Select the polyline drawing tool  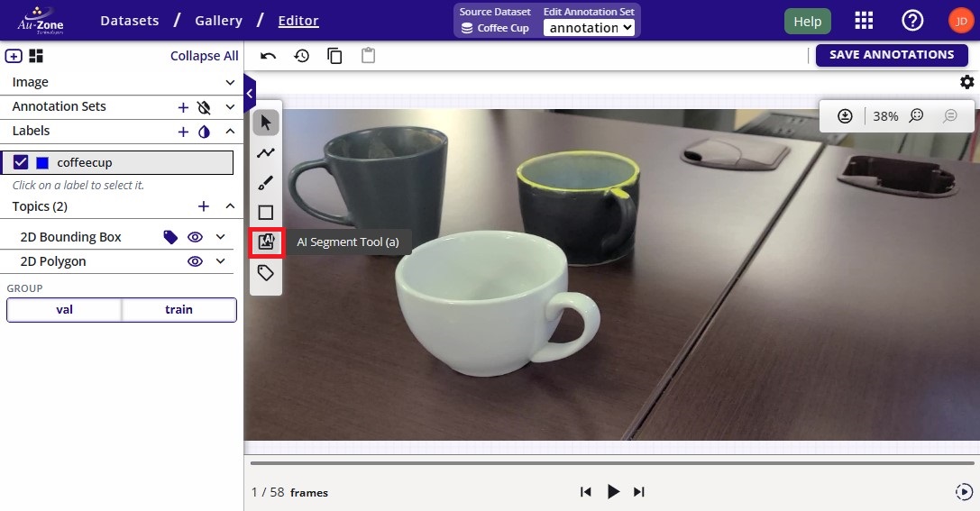pyautogui.click(x=266, y=153)
